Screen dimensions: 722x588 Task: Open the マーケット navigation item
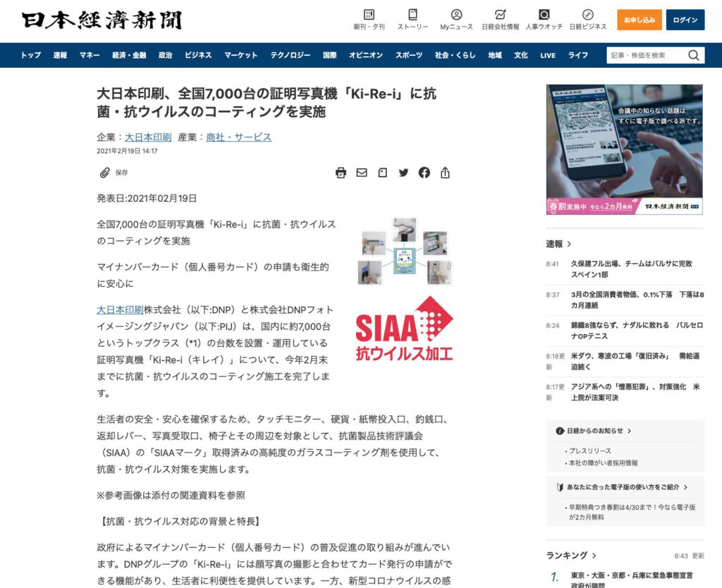tap(240, 55)
